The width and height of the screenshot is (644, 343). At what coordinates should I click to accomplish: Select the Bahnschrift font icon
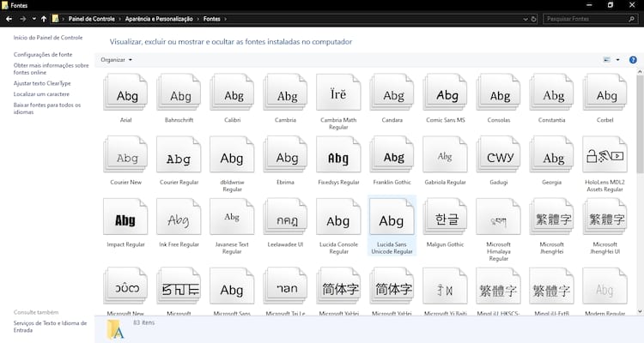point(179,93)
